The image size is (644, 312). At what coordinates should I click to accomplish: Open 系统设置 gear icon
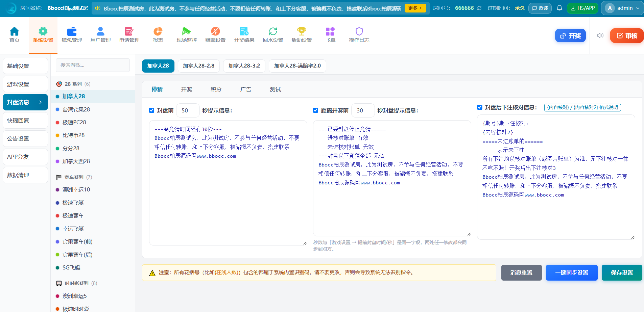(x=43, y=31)
